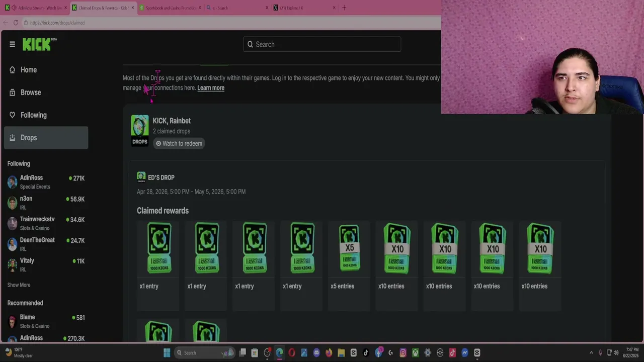Click the ED'S DROP campaign icon
Image resolution: width=644 pixels, height=362 pixels.
(x=141, y=177)
